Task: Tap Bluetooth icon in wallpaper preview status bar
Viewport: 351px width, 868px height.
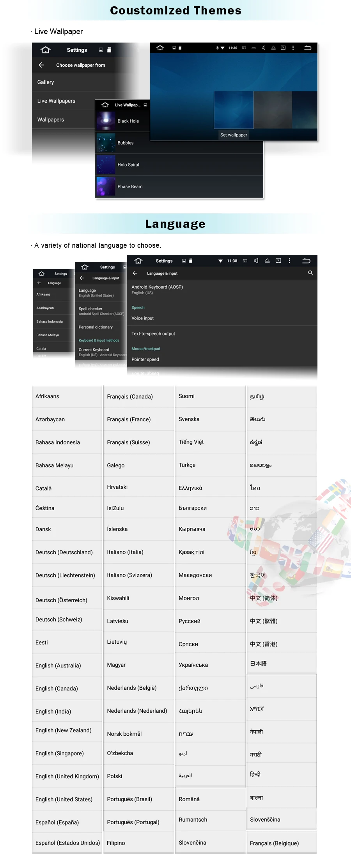Action: pyautogui.click(x=217, y=48)
